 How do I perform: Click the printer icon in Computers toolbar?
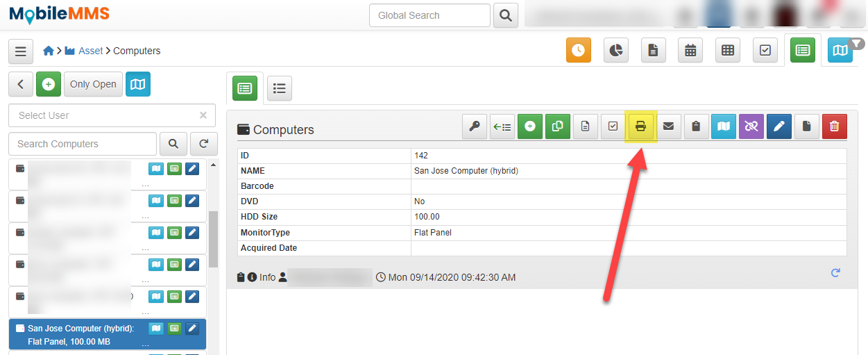pyautogui.click(x=640, y=126)
